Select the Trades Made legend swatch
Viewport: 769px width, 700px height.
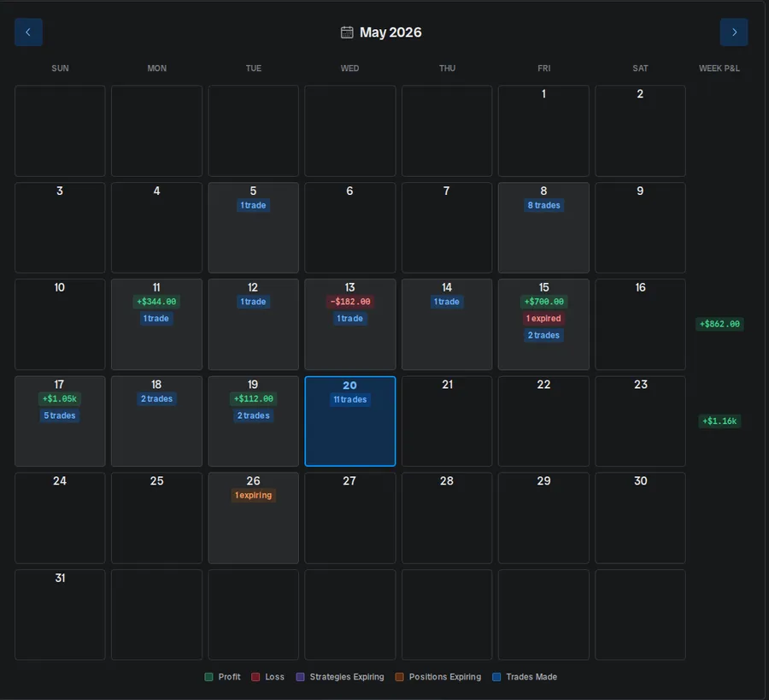point(496,677)
